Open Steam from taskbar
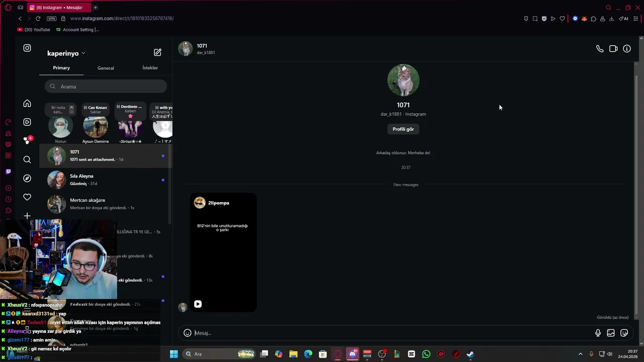Image resolution: width=644 pixels, height=362 pixels. click(470, 354)
